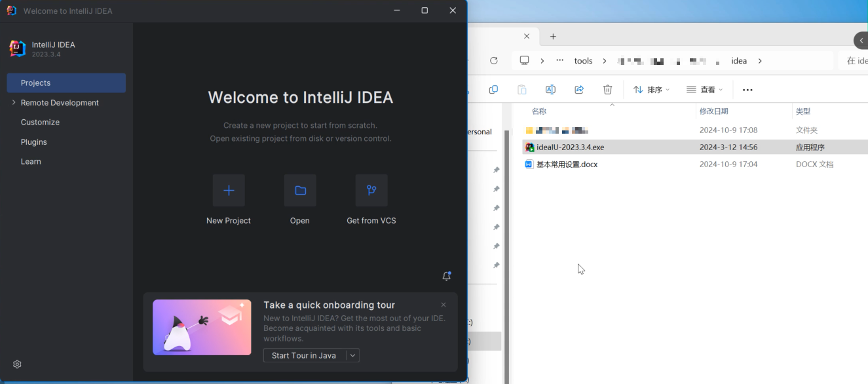The image size is (868, 384).
Task: Expand the chevron after tools in breadcrumb
Action: 604,61
